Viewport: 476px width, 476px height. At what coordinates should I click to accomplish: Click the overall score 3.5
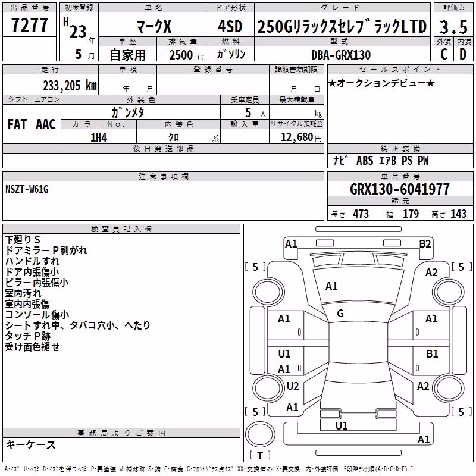point(453,27)
